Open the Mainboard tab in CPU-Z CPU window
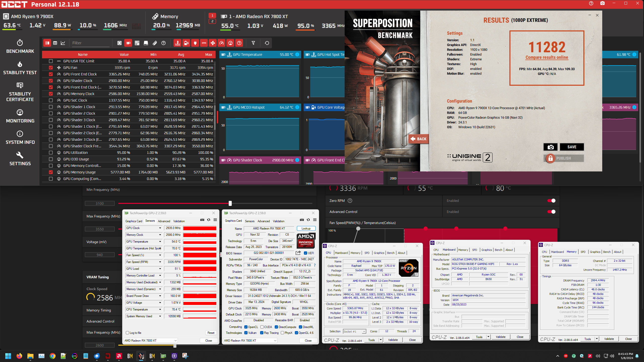 (x=341, y=253)
